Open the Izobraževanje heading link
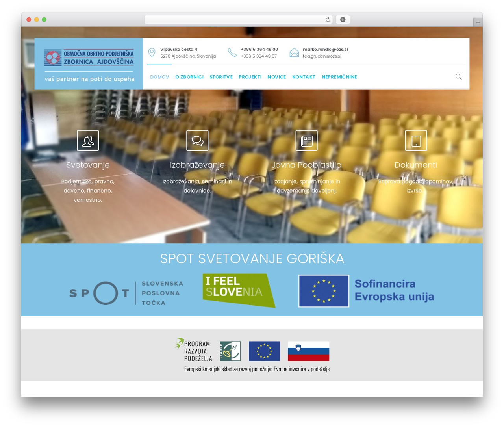Image resolution: width=504 pixels, height=427 pixels. (x=197, y=165)
